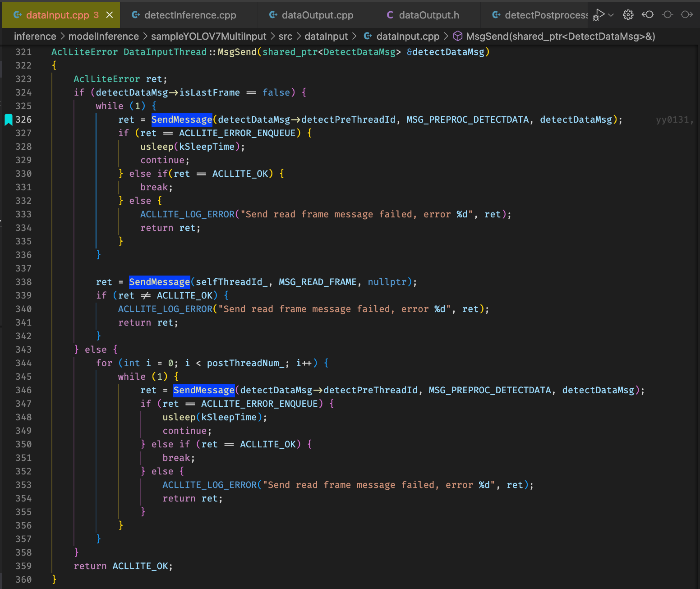Screen dimensions: 700x589
Task: Click the modelInference breadcrumb
Action: coord(104,37)
